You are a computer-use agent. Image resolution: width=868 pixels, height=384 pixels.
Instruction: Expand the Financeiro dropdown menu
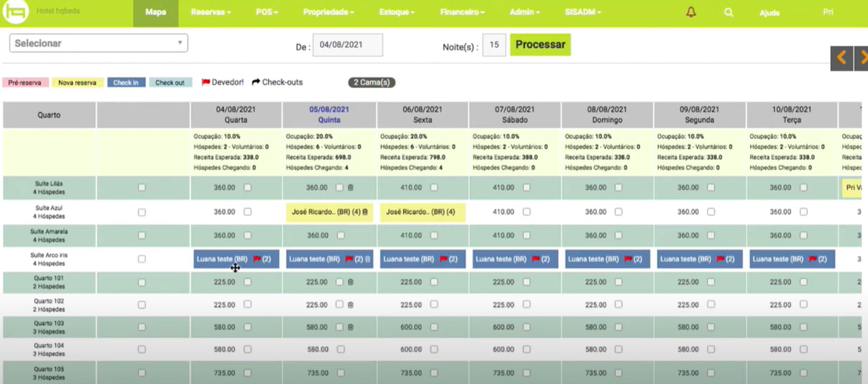pyautogui.click(x=462, y=13)
